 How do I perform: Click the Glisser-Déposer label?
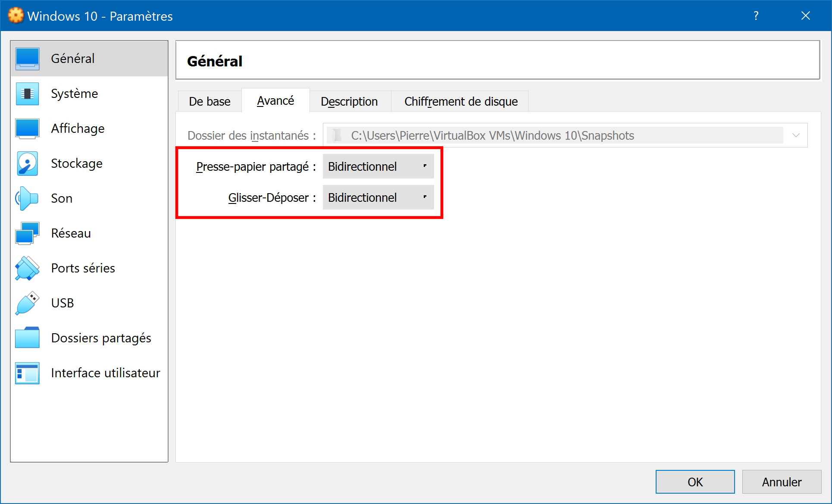point(272,197)
